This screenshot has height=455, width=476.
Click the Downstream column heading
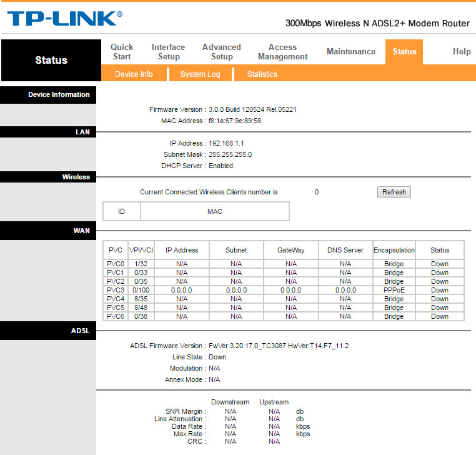pos(230,402)
